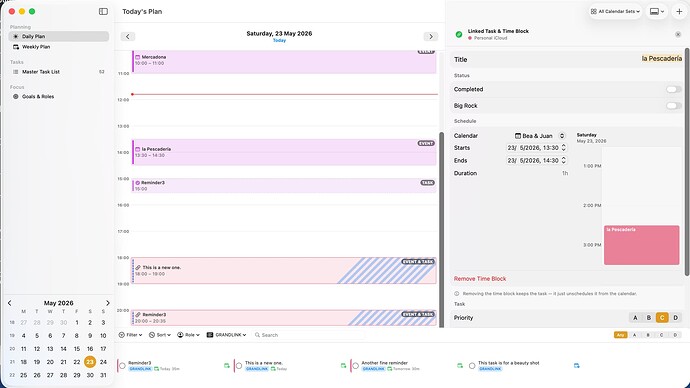Check off This task is for a beauty shot circle
The image size is (690, 388).
(472, 366)
